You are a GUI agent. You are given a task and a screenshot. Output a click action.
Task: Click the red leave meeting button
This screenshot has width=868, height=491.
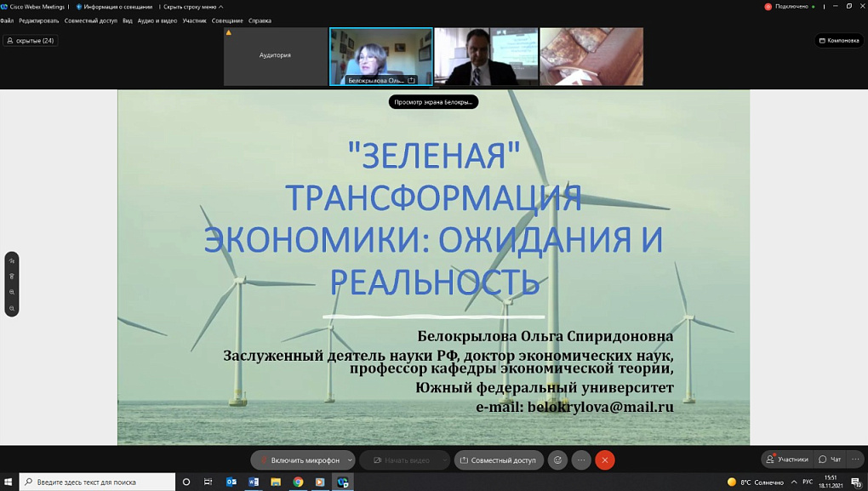pos(605,460)
